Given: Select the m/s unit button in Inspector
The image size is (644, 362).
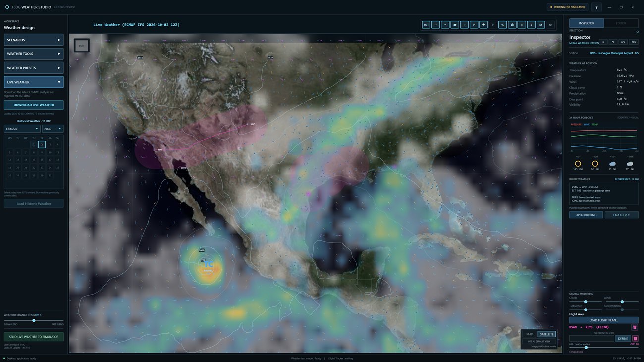Looking at the screenshot, I should [623, 42].
